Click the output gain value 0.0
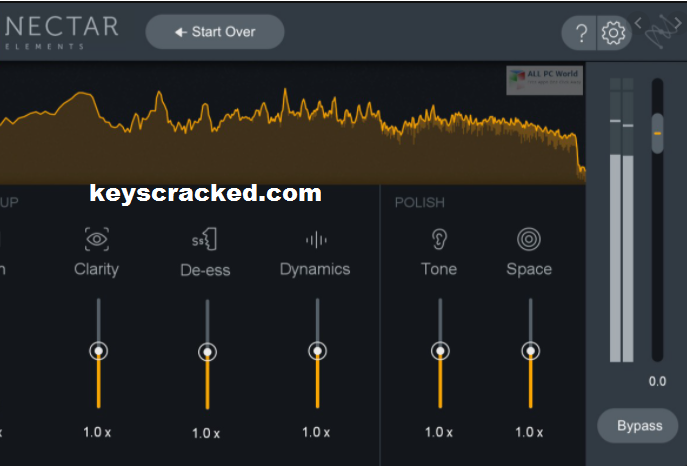Image resolution: width=687 pixels, height=466 pixels. [657, 381]
